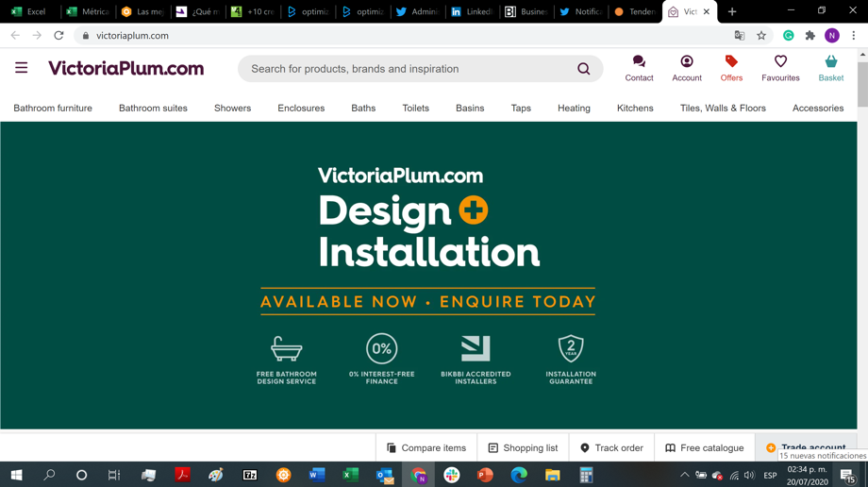Open the Chrome profile avatar N

831,36
